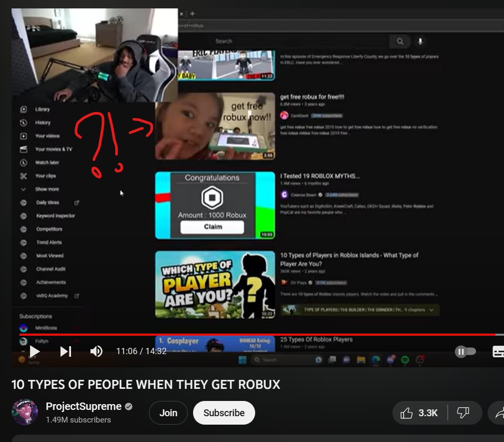Click the verified badge next to ProjectSupreme
This screenshot has height=442, width=504.
click(128, 407)
